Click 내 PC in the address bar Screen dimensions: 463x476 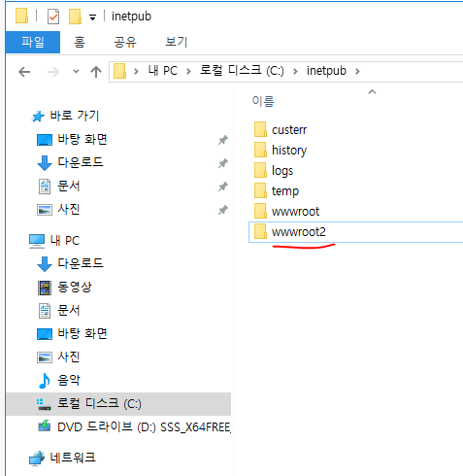pos(163,71)
